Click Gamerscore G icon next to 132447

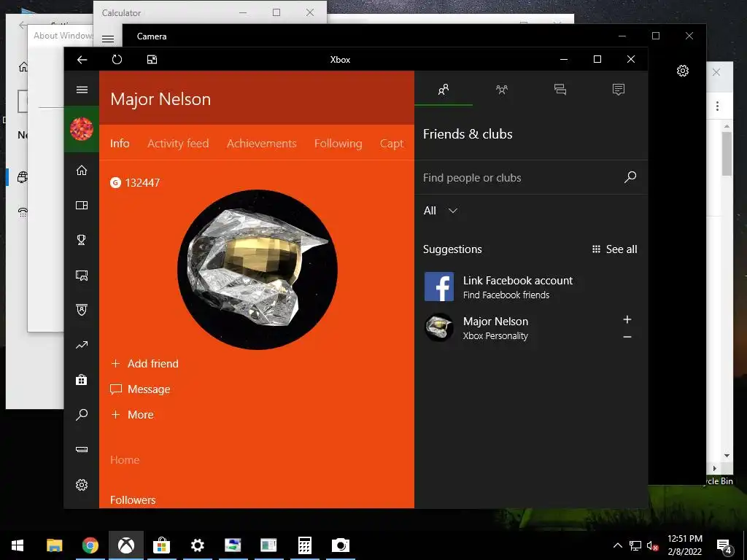116,182
